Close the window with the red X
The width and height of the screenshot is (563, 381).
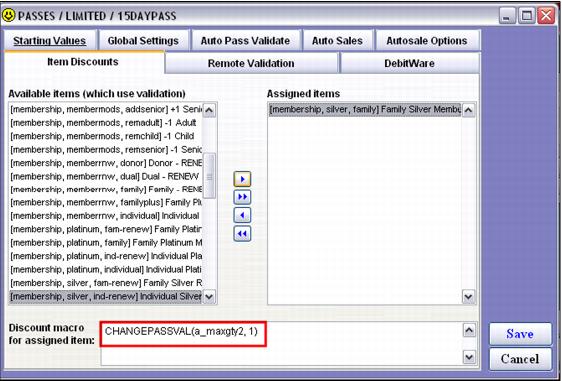[x=546, y=16]
